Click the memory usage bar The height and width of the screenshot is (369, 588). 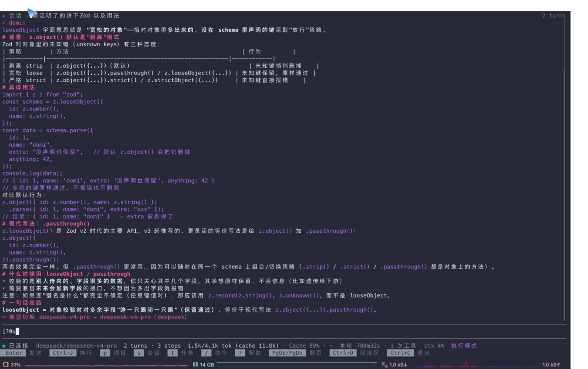[297, 365]
